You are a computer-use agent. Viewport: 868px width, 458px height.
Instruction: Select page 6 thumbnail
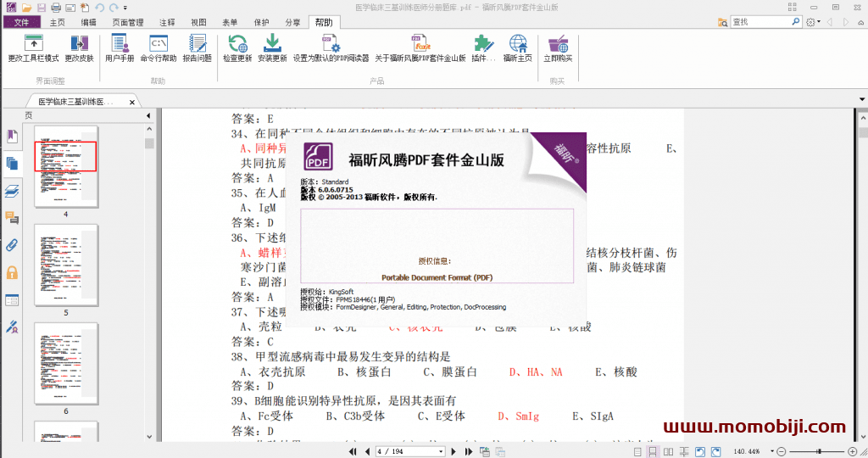(66, 364)
